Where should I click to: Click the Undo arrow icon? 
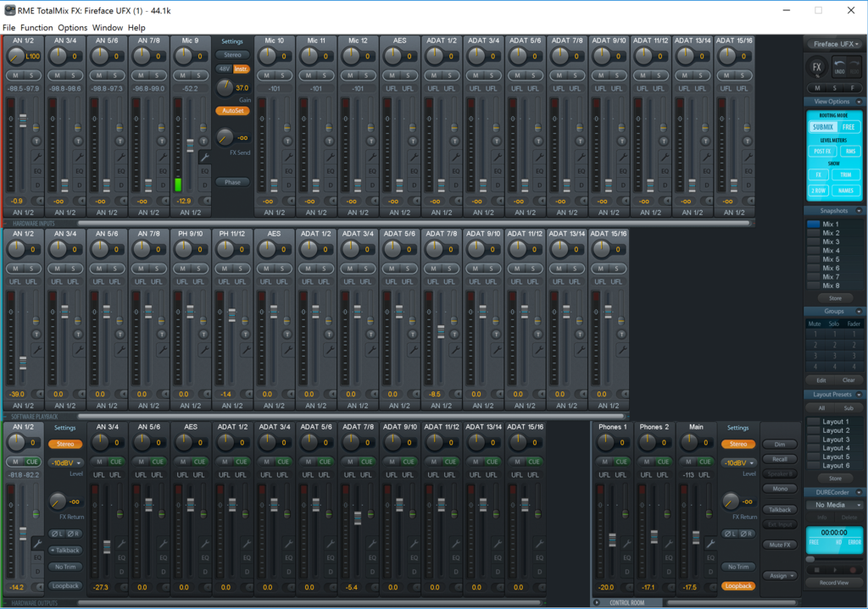click(x=840, y=68)
